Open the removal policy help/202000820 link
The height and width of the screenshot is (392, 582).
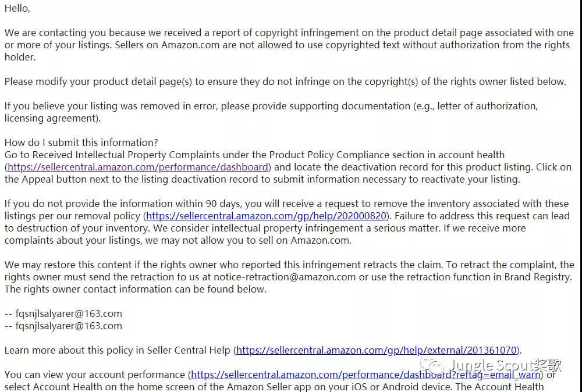coord(267,216)
